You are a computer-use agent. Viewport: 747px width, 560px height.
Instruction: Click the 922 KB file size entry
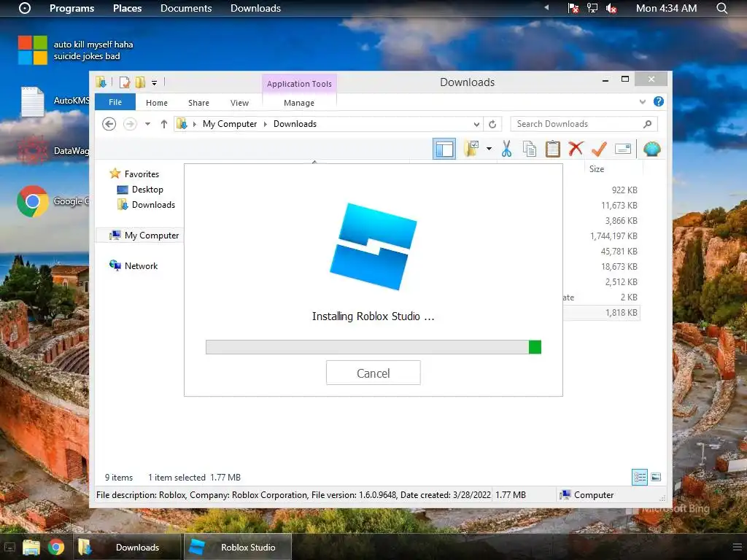point(624,190)
